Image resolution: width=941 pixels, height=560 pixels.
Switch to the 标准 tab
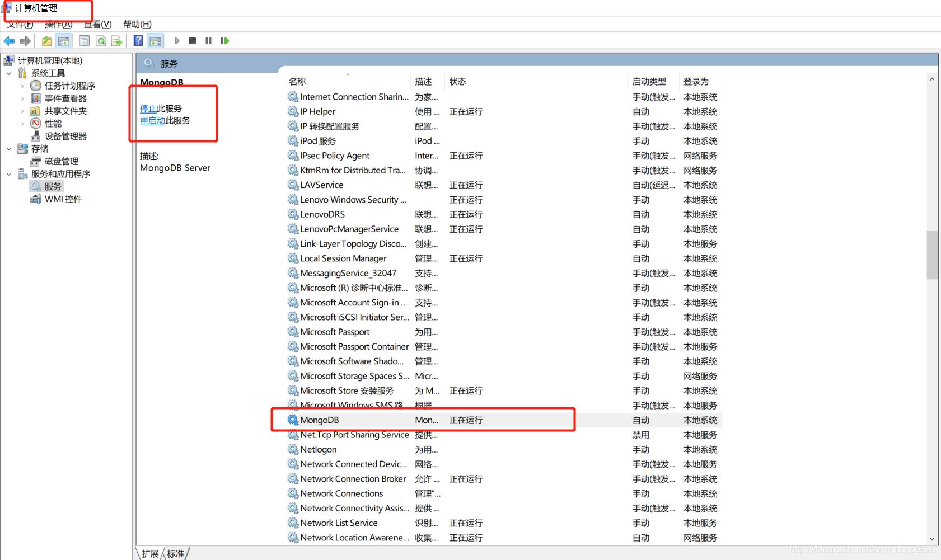coord(176,553)
